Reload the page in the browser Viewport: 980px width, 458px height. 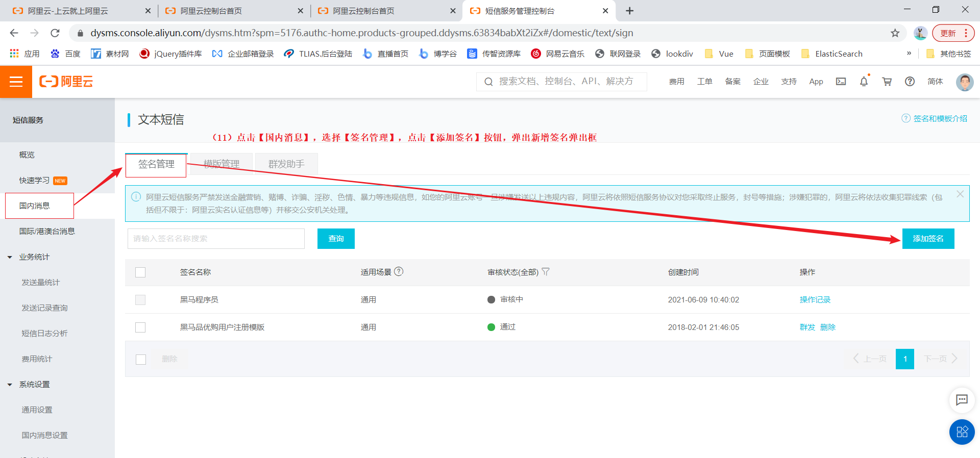(x=55, y=33)
